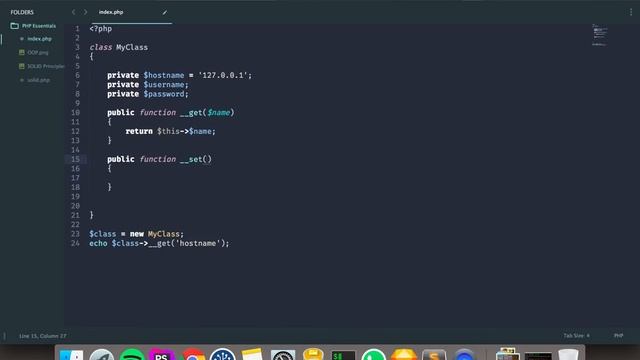
Task: Click the FOLDERS sidebar heading
Action: pyautogui.click(x=22, y=12)
